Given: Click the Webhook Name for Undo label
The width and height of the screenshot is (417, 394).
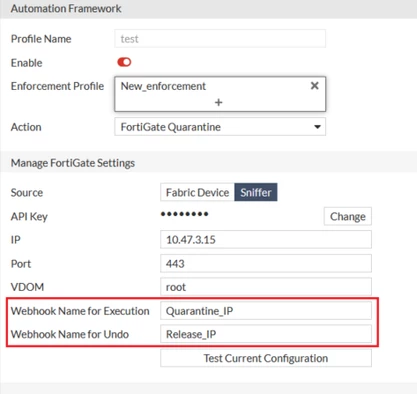Looking at the screenshot, I should coord(70,334).
